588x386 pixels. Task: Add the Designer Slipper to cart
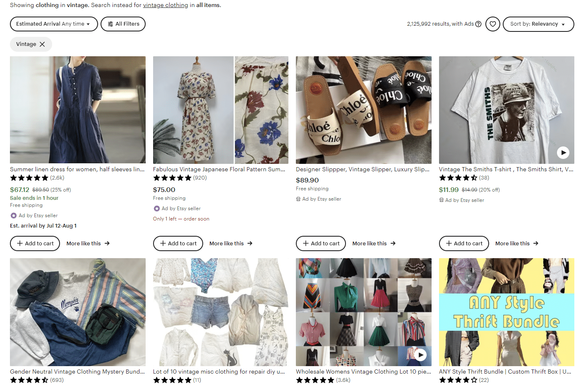point(321,243)
